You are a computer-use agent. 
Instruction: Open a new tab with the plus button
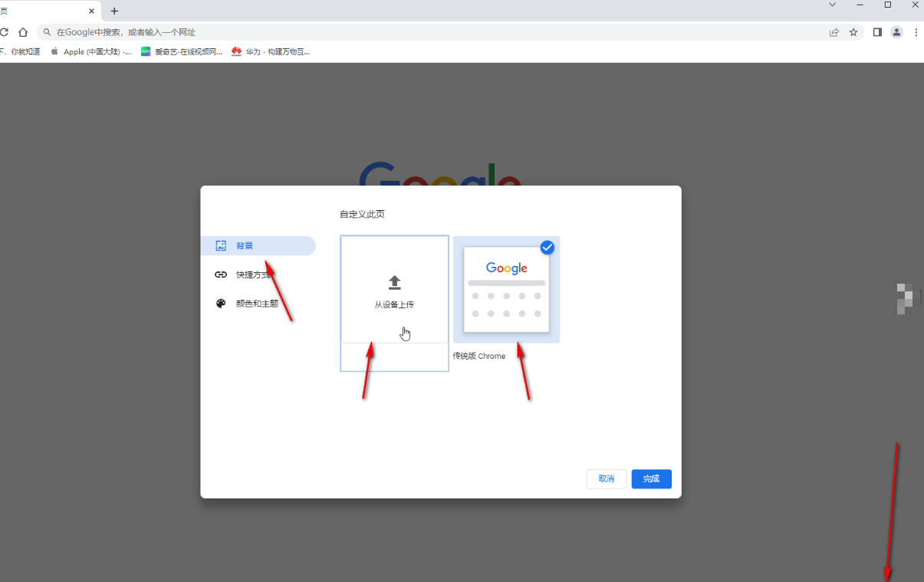point(114,11)
